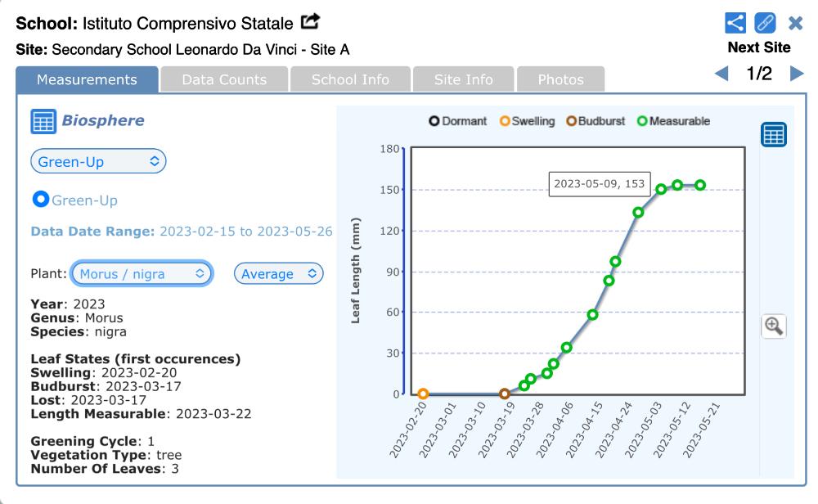Click the 2023-05-09 data point on chart
This screenshot has height=504, width=818.
click(677, 185)
